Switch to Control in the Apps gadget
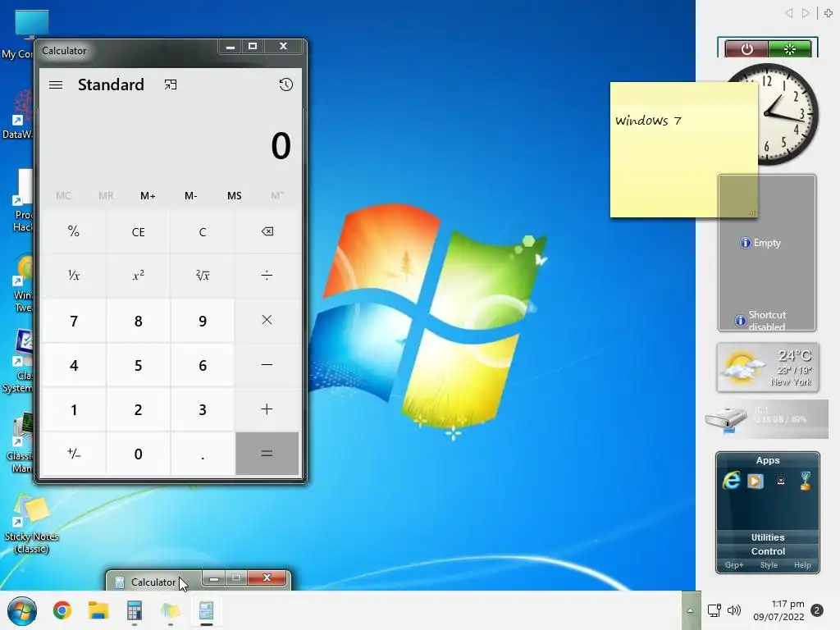840x630 pixels. [x=768, y=551]
